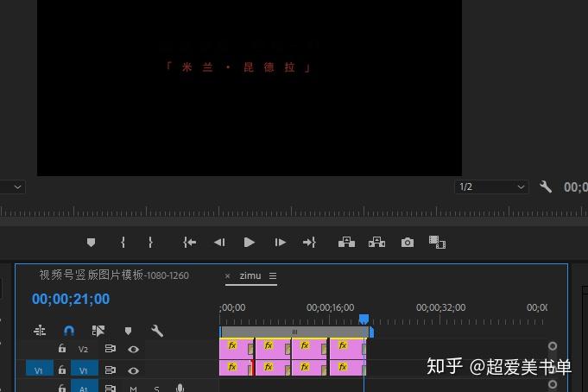The width and height of the screenshot is (588, 392).
Task: Click the blue timeline playhead marker
Action: click(364, 319)
